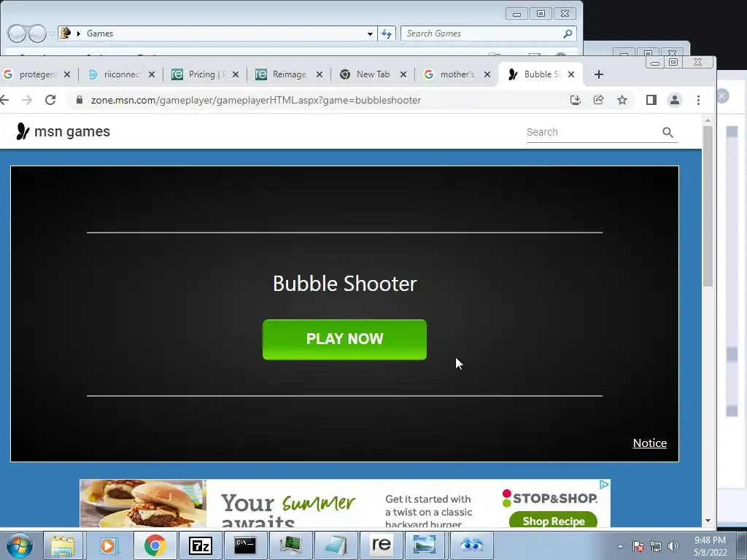
Task: Close the Pricing tab
Action: tap(236, 74)
